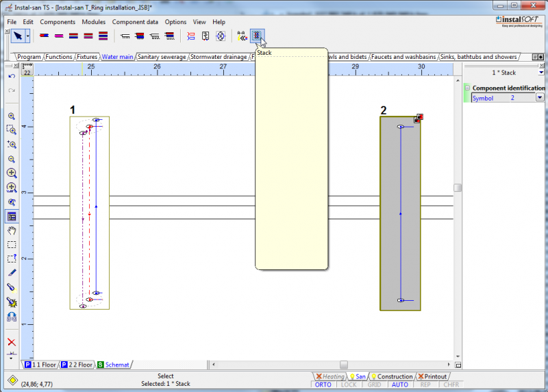Click the red X delete icon
This screenshot has height=392, width=548.
pyautogui.click(x=12, y=342)
